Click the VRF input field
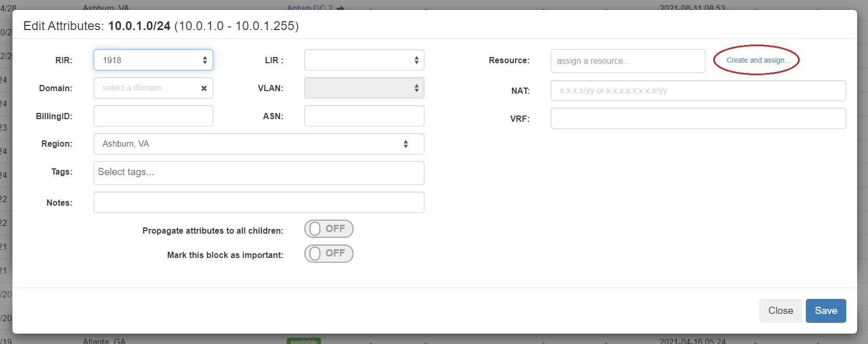868x344 pixels. (x=698, y=119)
